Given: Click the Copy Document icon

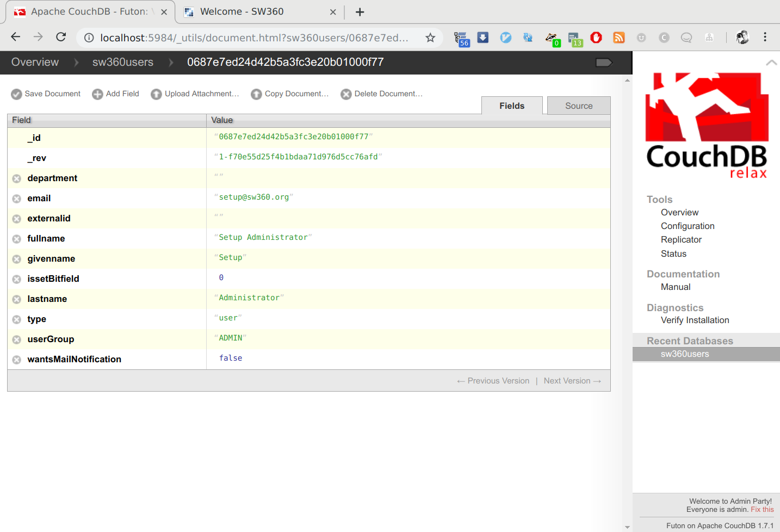Looking at the screenshot, I should tap(256, 94).
